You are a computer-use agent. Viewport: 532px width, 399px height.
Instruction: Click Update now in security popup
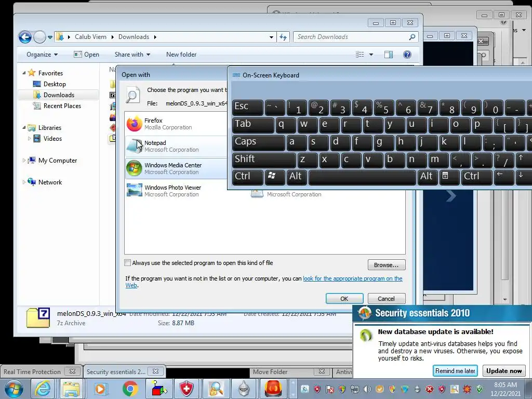pyautogui.click(x=504, y=371)
